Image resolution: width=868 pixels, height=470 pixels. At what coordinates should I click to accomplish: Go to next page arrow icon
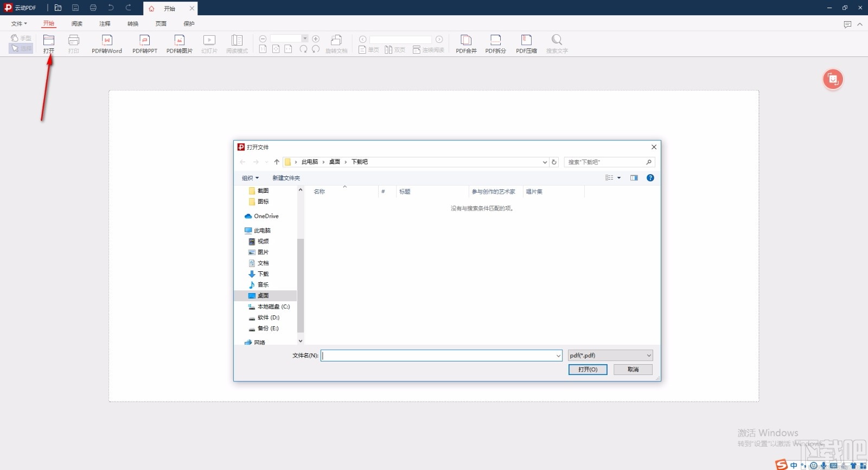tap(439, 39)
